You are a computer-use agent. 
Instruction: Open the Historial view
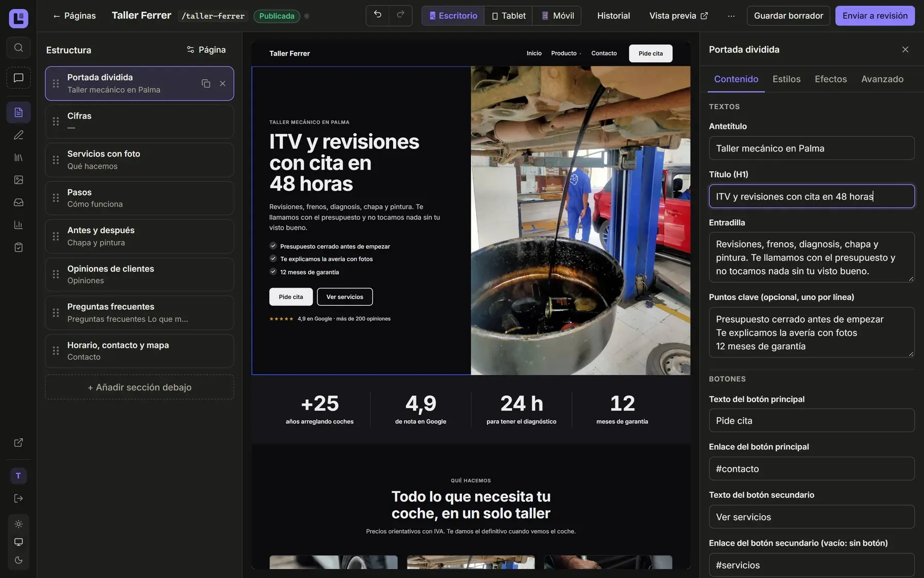pyautogui.click(x=613, y=16)
